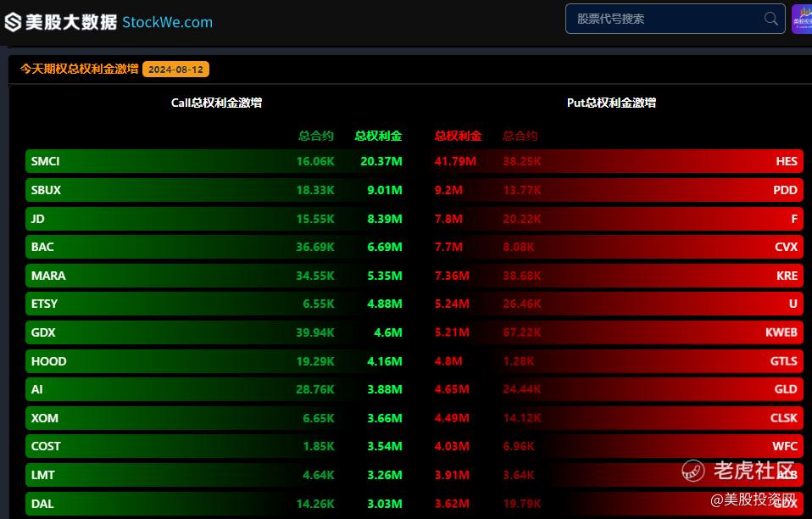Open the JD call row ticker
This screenshot has height=519, width=812.
point(38,219)
